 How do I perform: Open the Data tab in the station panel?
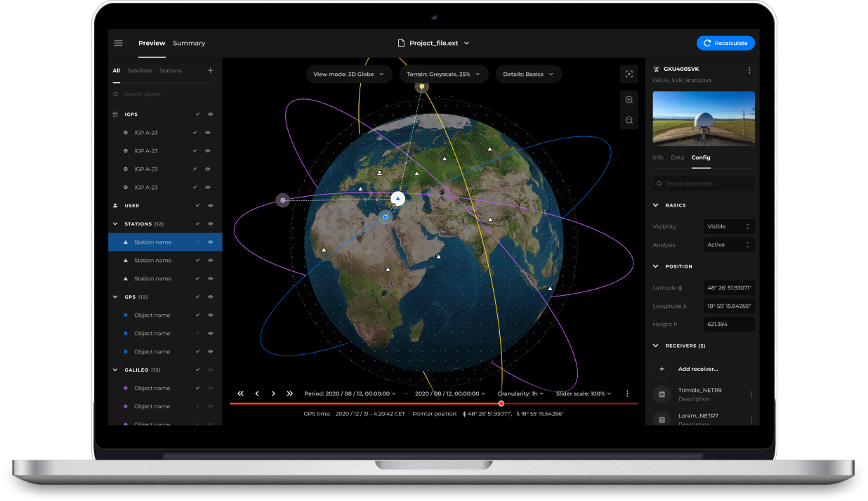tap(678, 157)
